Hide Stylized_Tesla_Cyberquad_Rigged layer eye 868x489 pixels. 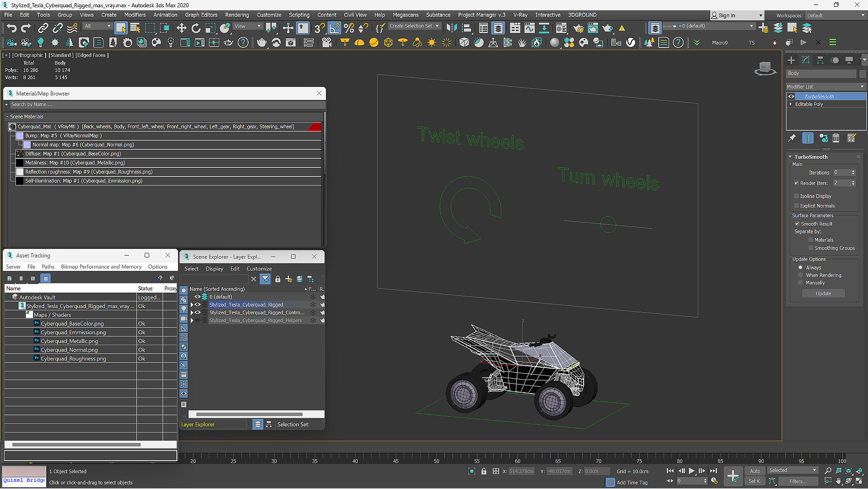tap(198, 305)
